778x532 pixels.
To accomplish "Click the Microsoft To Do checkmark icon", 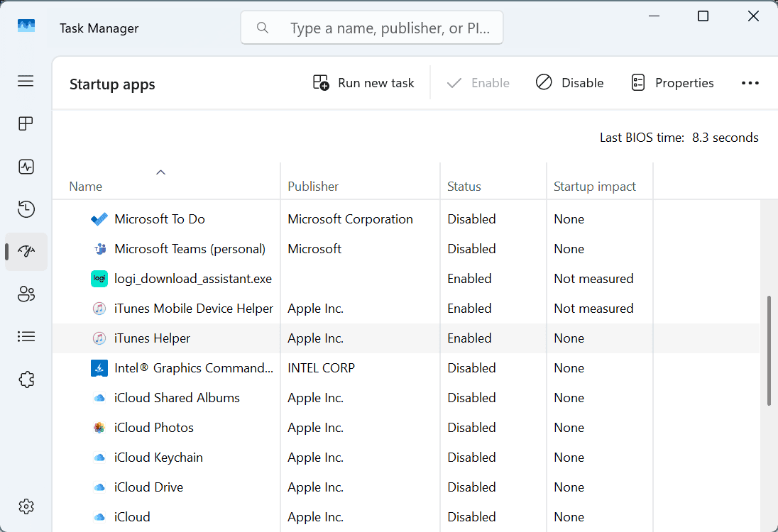I will [99, 218].
